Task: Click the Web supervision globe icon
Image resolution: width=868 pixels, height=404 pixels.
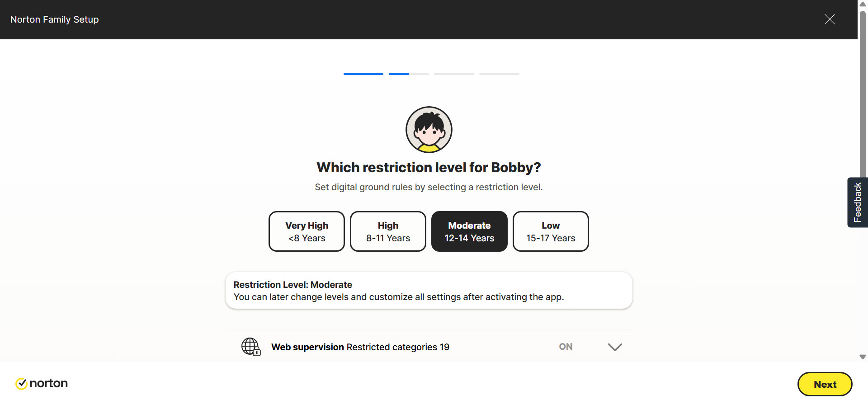Action: point(250,347)
